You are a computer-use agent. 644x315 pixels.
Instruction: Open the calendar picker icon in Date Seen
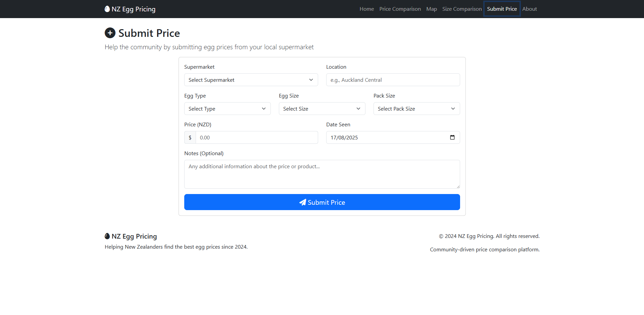coord(452,137)
